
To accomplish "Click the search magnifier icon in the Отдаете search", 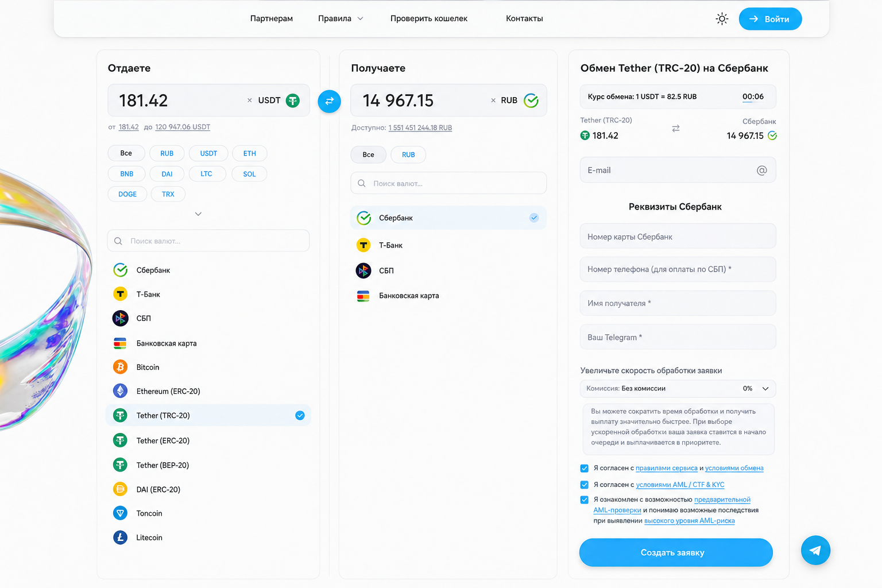I will (118, 241).
